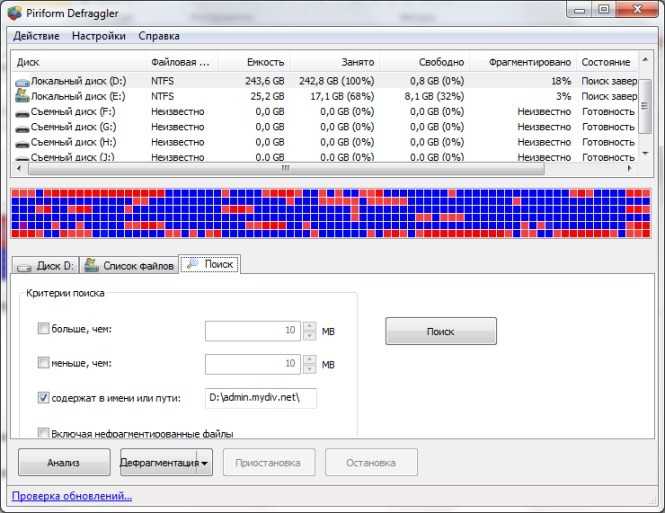Click the path field with D:\admin.mydiv.net\
The height and width of the screenshot is (513, 665).
click(x=261, y=398)
